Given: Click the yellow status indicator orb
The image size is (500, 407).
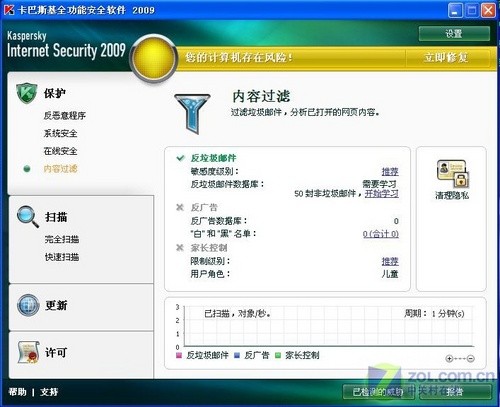Looking at the screenshot, I should point(154,58).
